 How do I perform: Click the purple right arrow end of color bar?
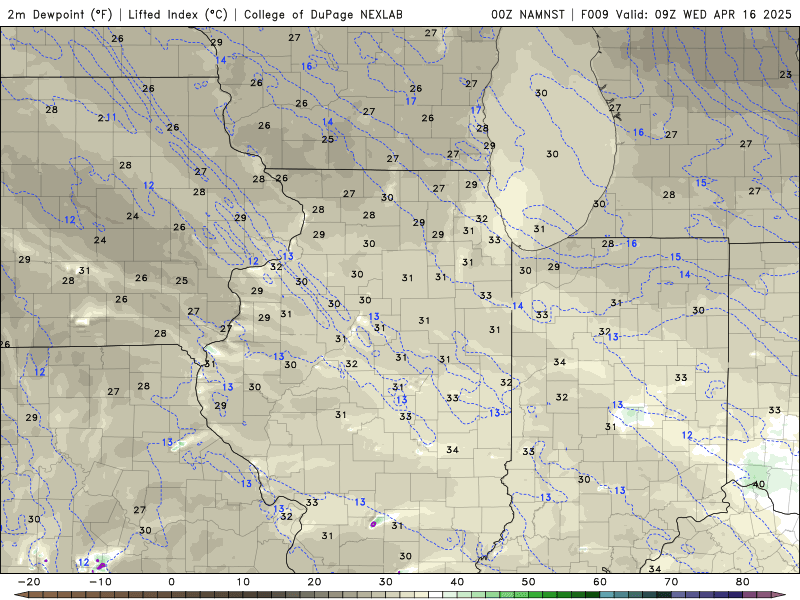pos(779,595)
